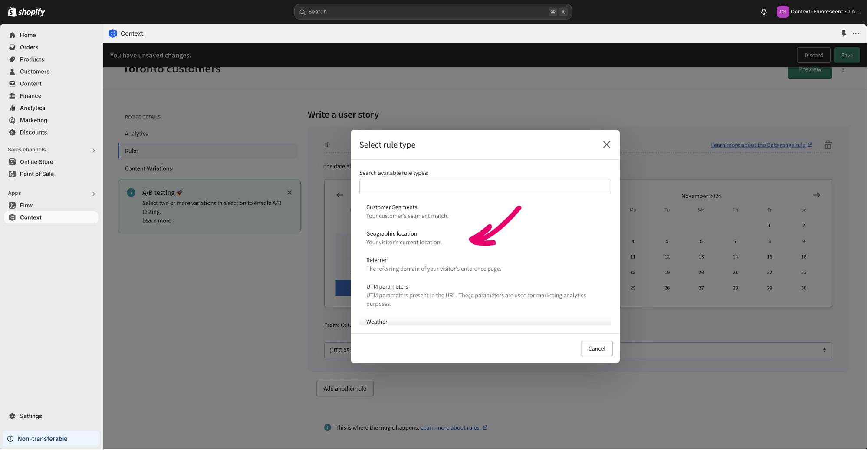Click the Save button
868x450 pixels.
(x=846, y=55)
